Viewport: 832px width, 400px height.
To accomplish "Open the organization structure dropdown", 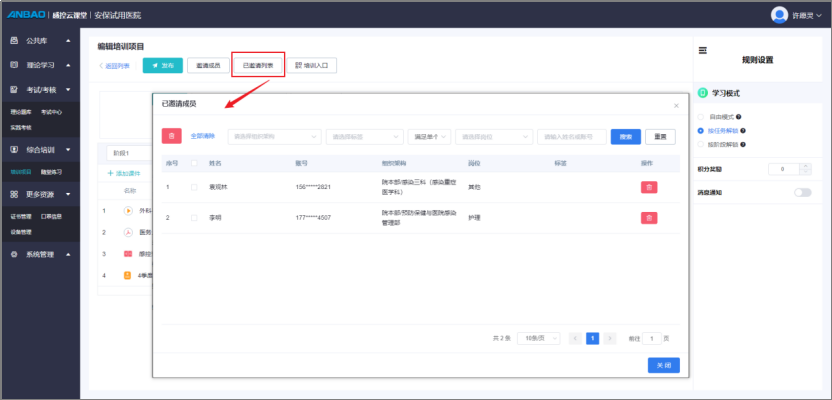I will [x=274, y=137].
